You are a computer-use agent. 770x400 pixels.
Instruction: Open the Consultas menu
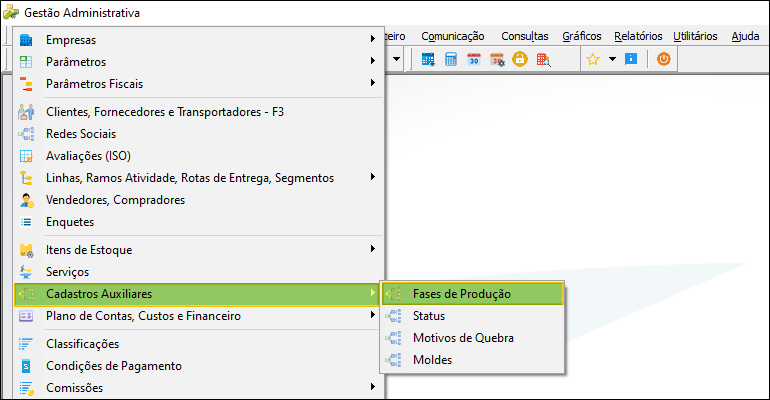(524, 36)
